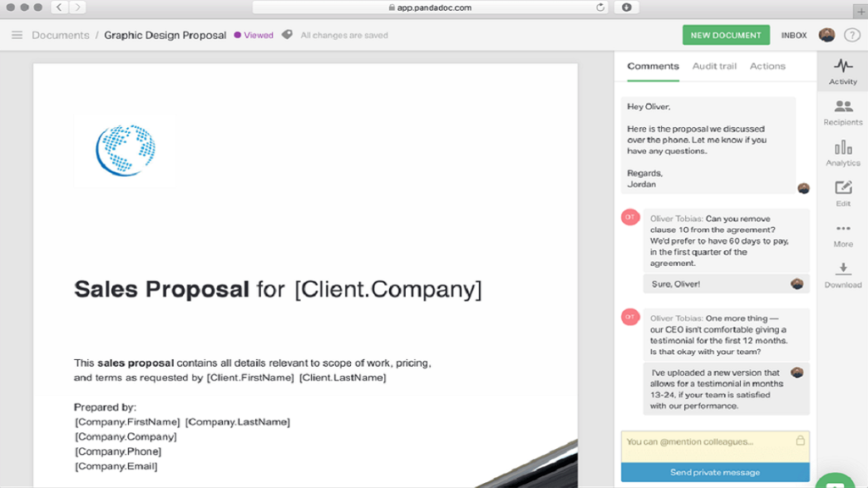Open a new browser tab with plus

tap(860, 12)
